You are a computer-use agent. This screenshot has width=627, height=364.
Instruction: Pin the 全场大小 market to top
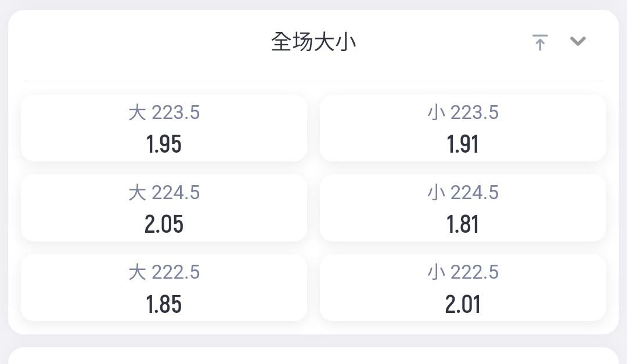click(540, 42)
